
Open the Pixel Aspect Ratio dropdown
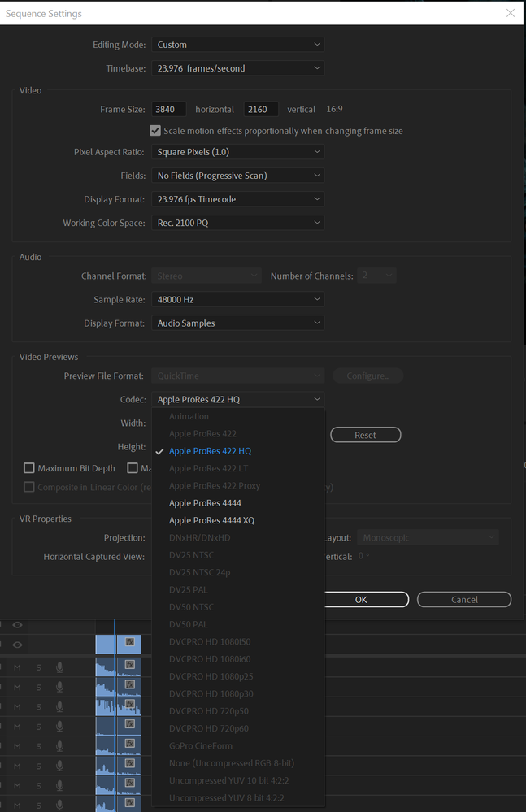click(238, 152)
